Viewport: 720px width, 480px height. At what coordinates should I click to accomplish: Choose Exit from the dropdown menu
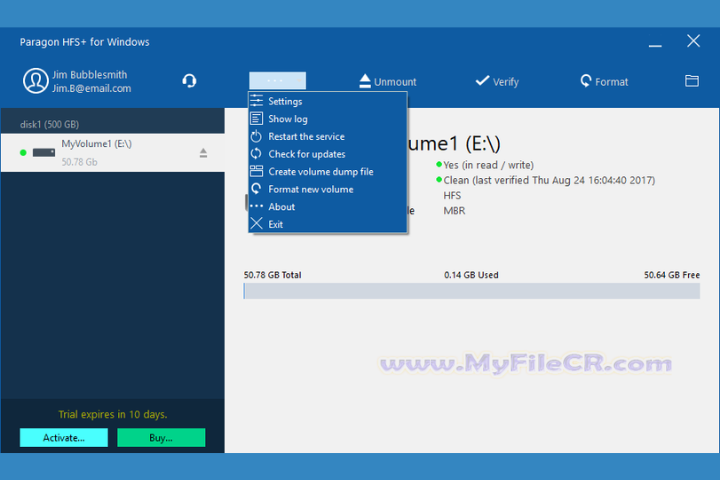pyautogui.click(x=328, y=224)
